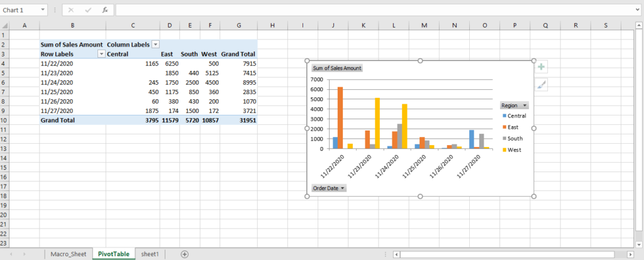Open the Column Labels filter dropdown

(x=155, y=45)
